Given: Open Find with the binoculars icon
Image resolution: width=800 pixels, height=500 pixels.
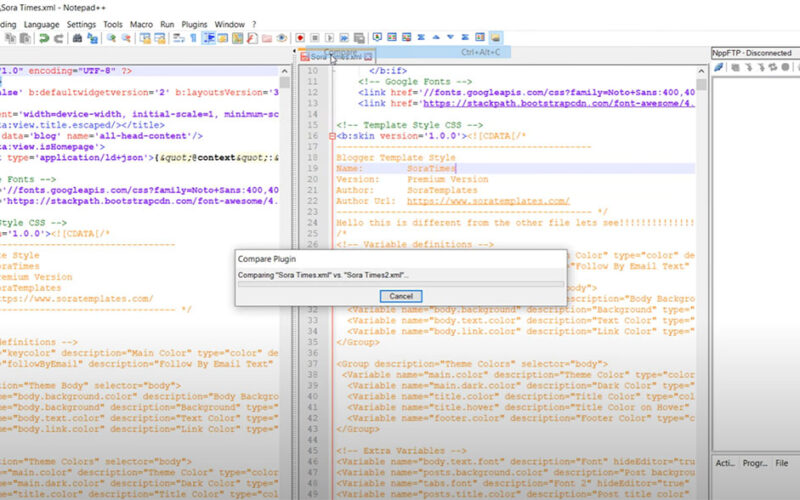Looking at the screenshot, I should tap(77, 38).
